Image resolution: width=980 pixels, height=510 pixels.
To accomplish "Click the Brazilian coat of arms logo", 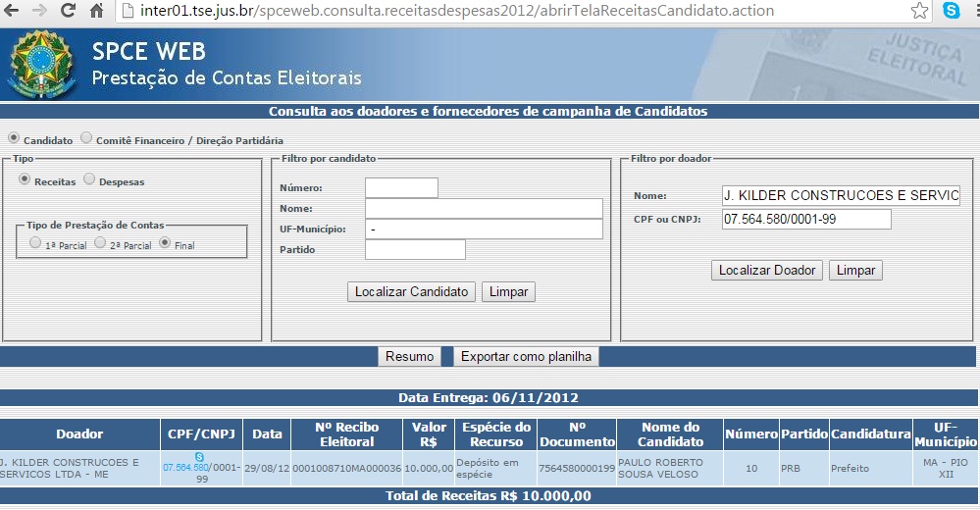I will (42, 65).
